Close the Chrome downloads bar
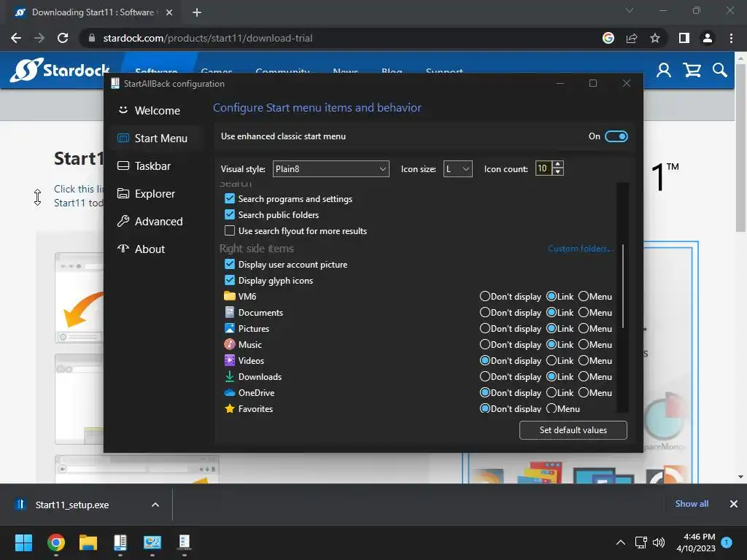Viewport: 747px width, 560px height. (x=734, y=504)
